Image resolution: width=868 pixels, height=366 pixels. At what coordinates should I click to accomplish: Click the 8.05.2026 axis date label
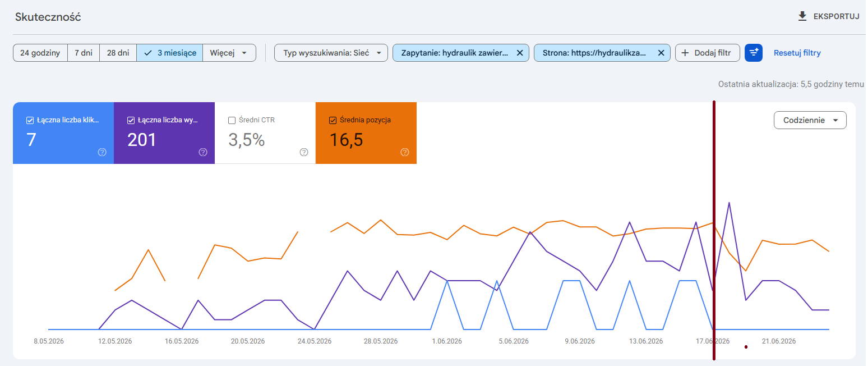pos(49,341)
